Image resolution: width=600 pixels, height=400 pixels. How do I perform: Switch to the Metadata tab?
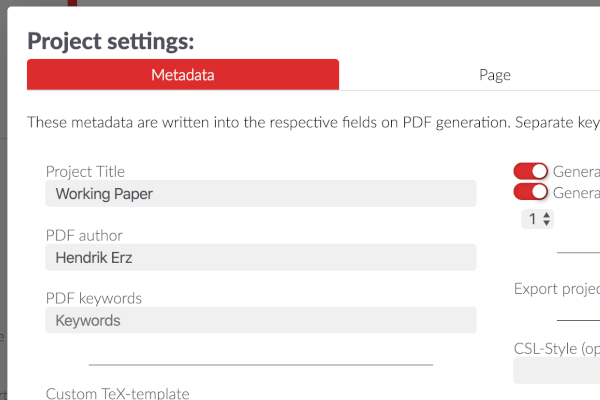[183, 75]
